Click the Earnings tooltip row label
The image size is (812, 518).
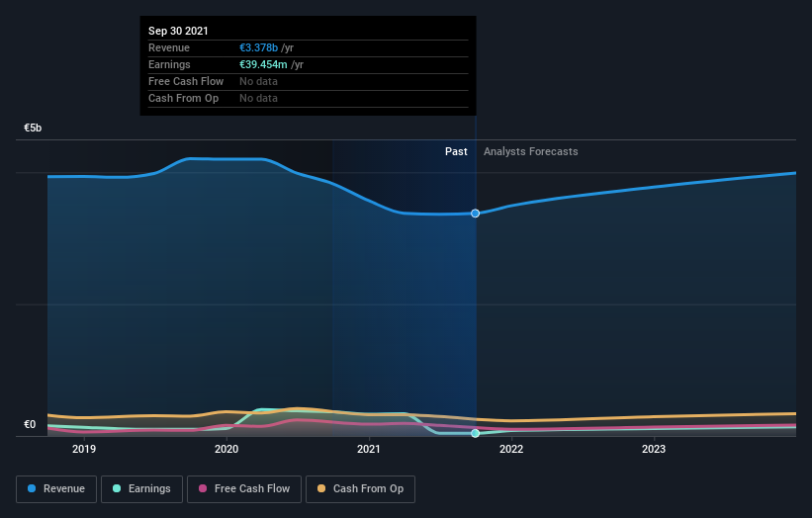169,64
